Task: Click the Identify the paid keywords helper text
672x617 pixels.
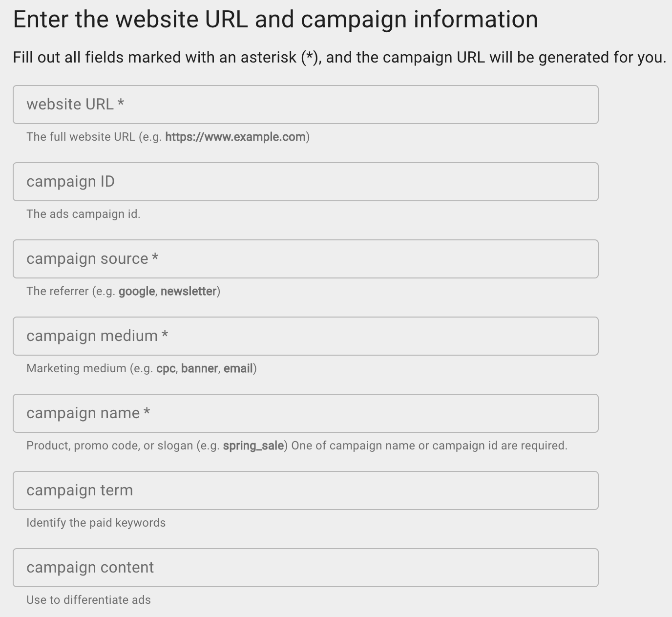Action: [96, 522]
